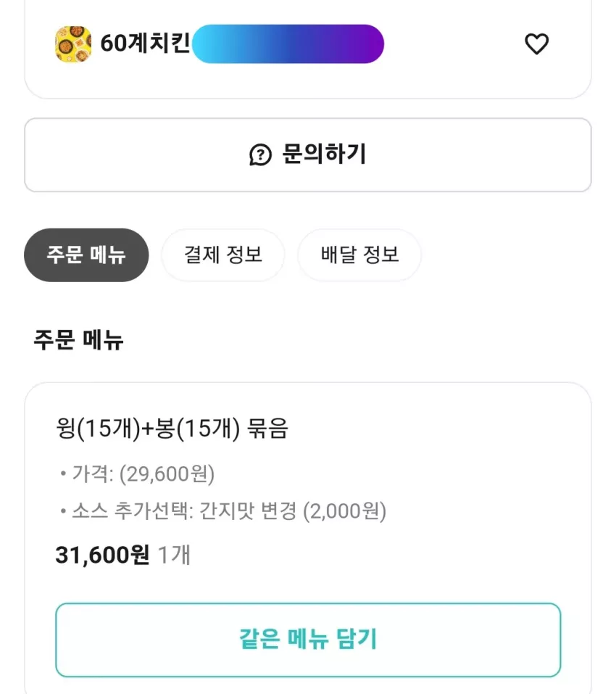Tap the heart favorite icon
The width and height of the screenshot is (616, 694).
pyautogui.click(x=536, y=44)
